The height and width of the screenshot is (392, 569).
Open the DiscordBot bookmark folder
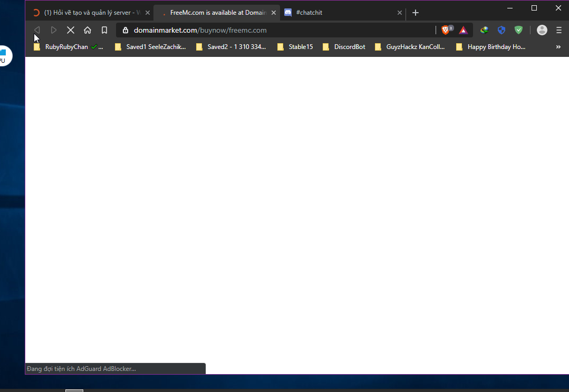pyautogui.click(x=344, y=47)
